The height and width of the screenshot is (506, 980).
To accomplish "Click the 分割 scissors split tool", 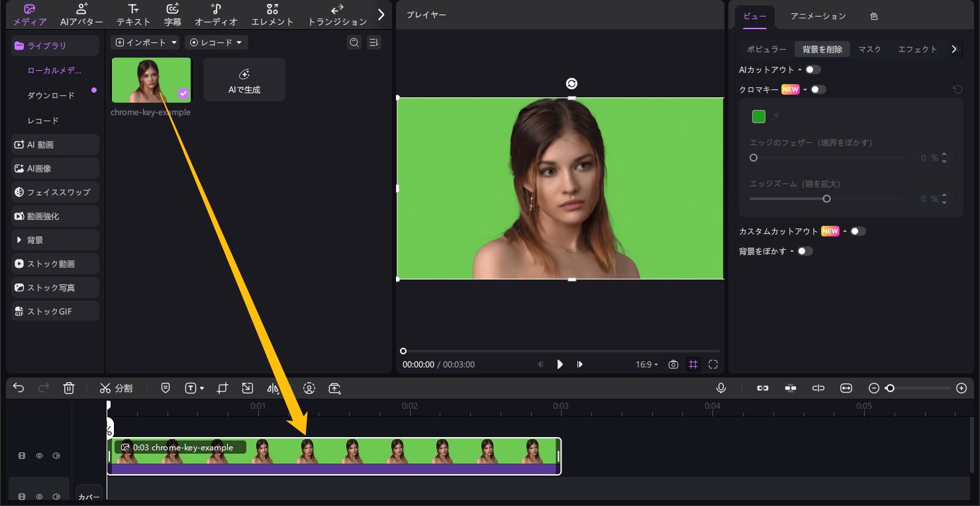I will (x=116, y=388).
